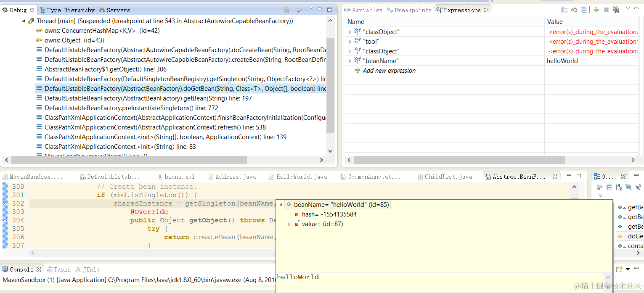The width and height of the screenshot is (644, 293).
Task: Select getBean(String) line: 197 frame
Action: coord(144,98)
